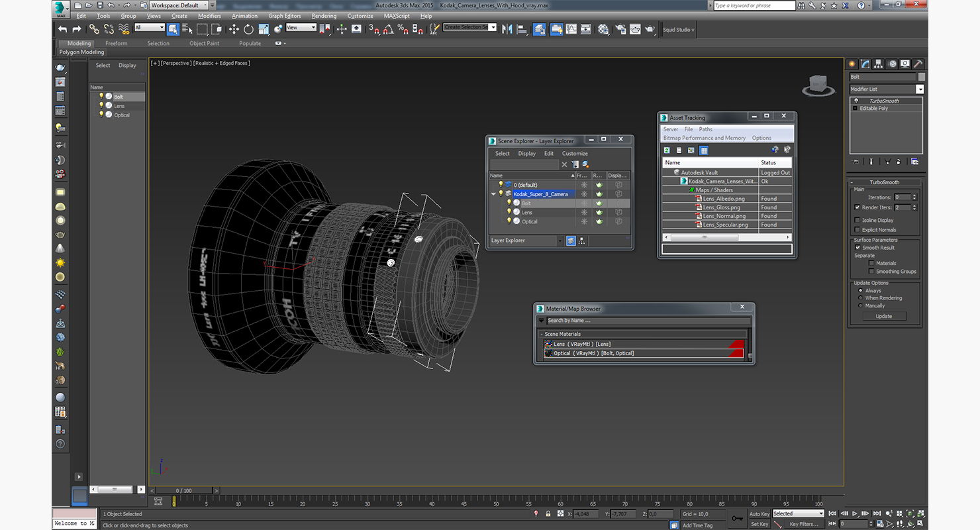
Task: Open the Rendering menu
Action: (x=324, y=16)
